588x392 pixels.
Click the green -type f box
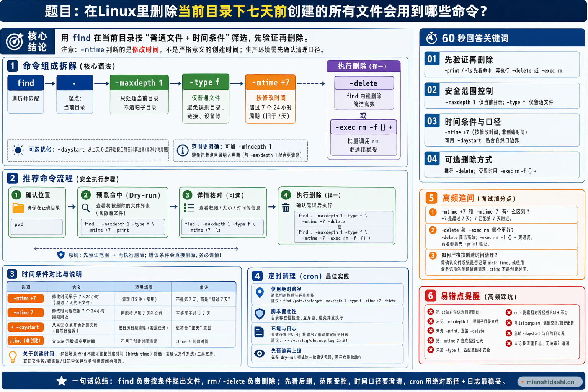pyautogui.click(x=206, y=82)
